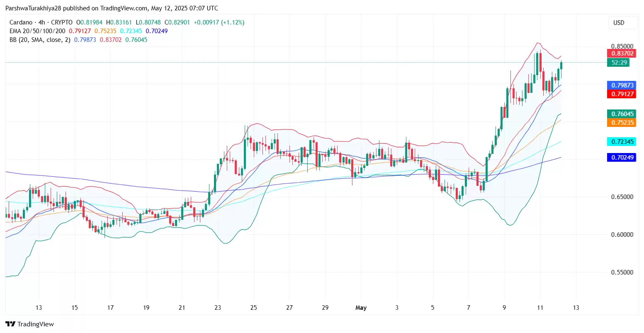This screenshot has height=333, width=644.
Task: Click the May label on the time axis
Action: (361, 308)
